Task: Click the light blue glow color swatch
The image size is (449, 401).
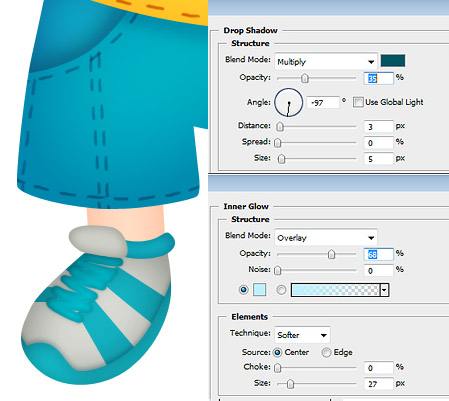Action: 260,290
